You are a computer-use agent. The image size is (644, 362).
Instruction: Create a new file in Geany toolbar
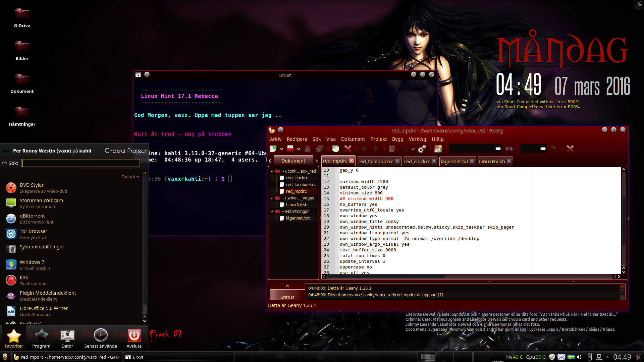pos(273,148)
